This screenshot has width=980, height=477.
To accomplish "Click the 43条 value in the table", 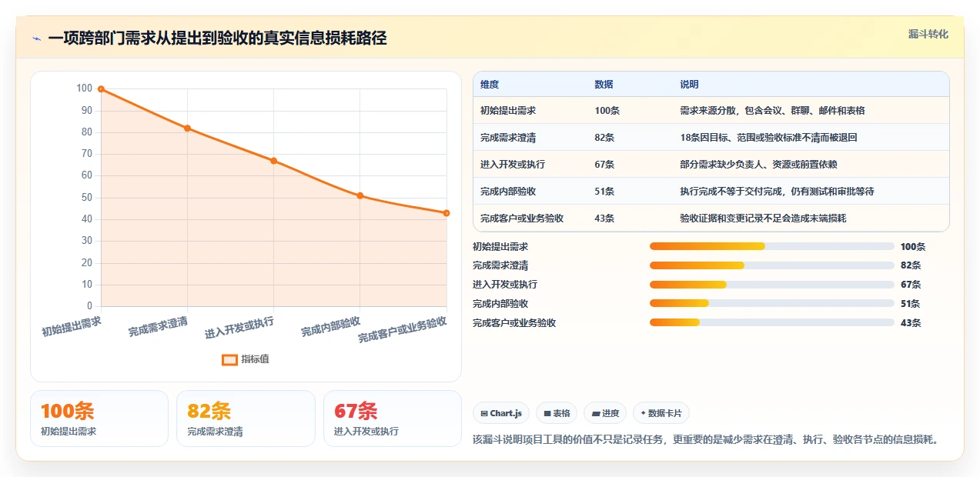I will tap(605, 218).
